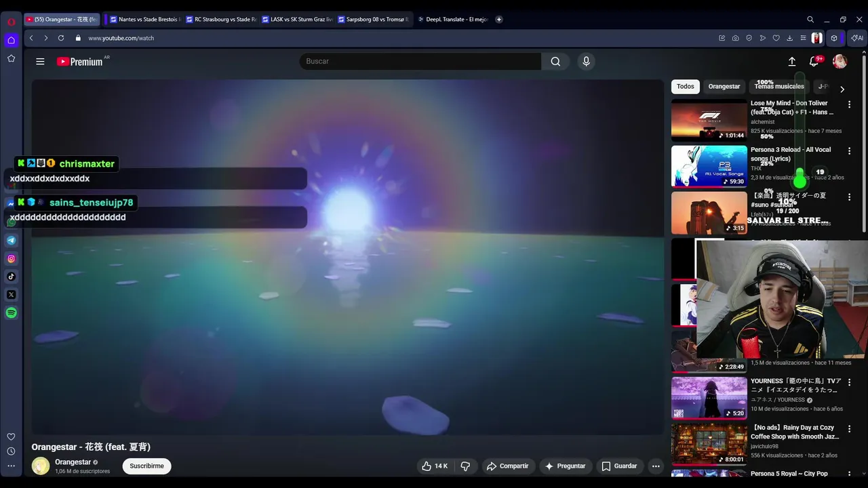Open options for Persona 5 Royal video
This screenshot has width=868, height=488.
(849, 475)
